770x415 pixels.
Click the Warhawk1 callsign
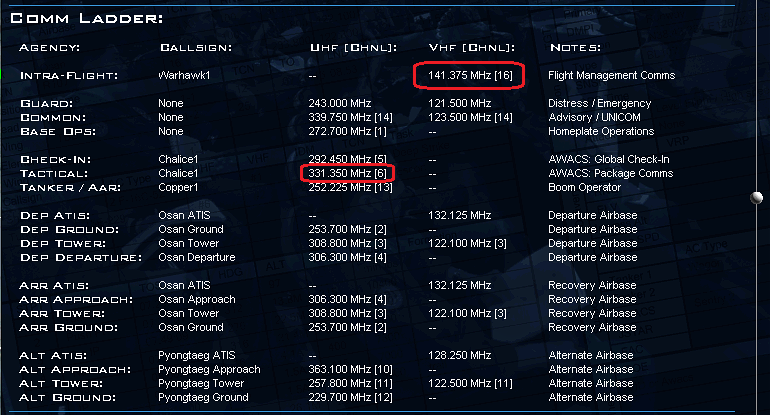coord(183,75)
